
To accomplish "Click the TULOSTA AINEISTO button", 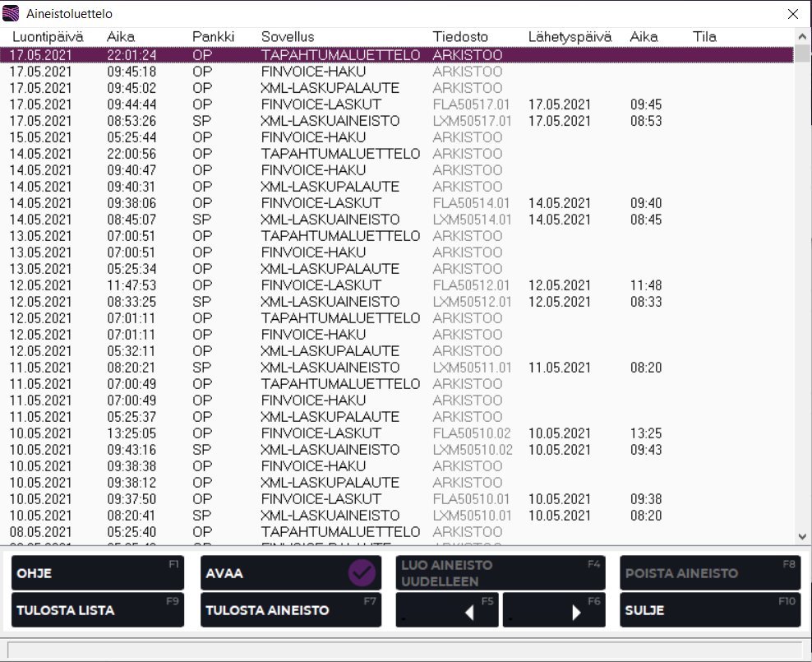I will click(291, 610).
